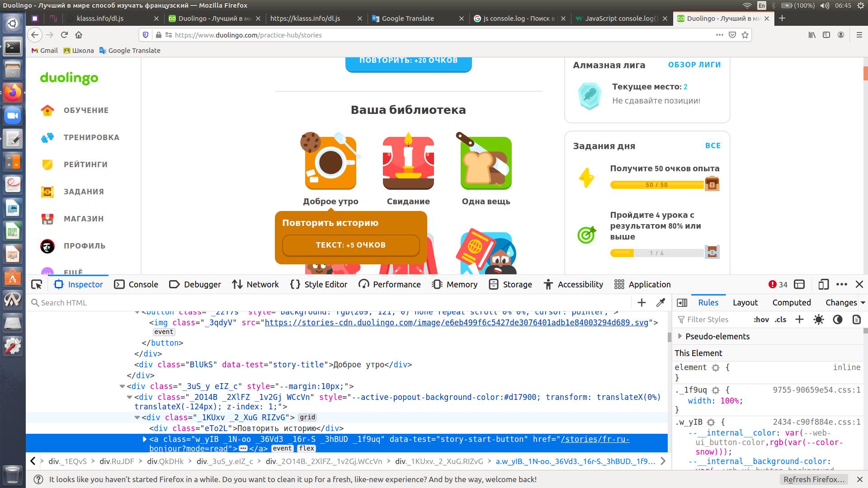
Task: Toggle dark color scheme simulation
Action: click(838, 319)
